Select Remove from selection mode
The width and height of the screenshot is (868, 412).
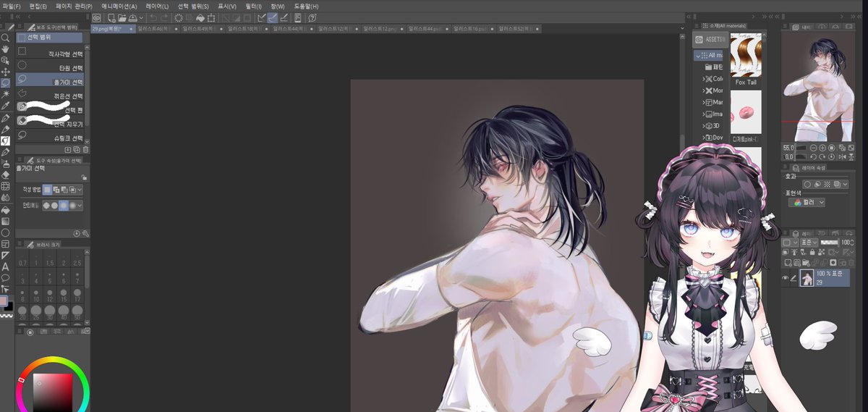tap(64, 189)
